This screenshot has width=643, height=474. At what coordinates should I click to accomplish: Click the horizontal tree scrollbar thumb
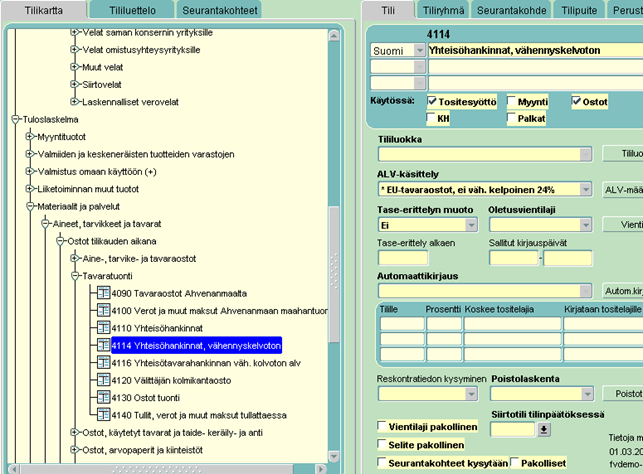click(x=157, y=469)
